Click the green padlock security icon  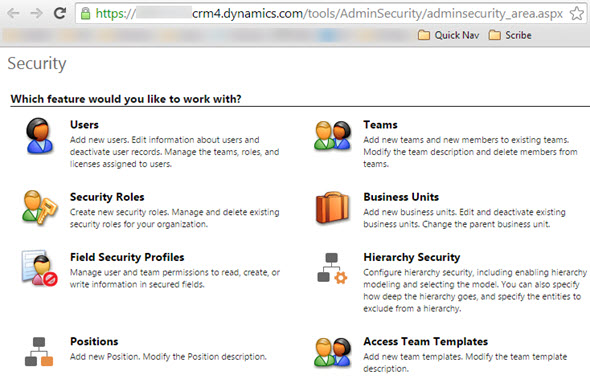point(86,14)
